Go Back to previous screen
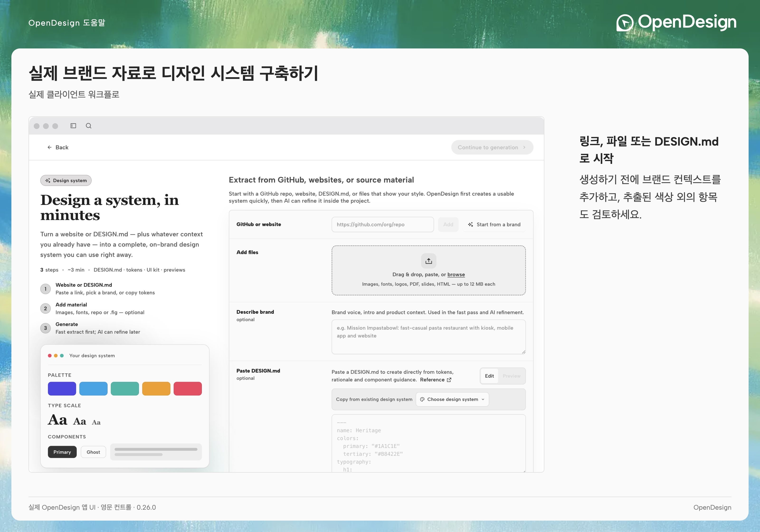Image resolution: width=760 pixels, height=532 pixels. point(58,147)
